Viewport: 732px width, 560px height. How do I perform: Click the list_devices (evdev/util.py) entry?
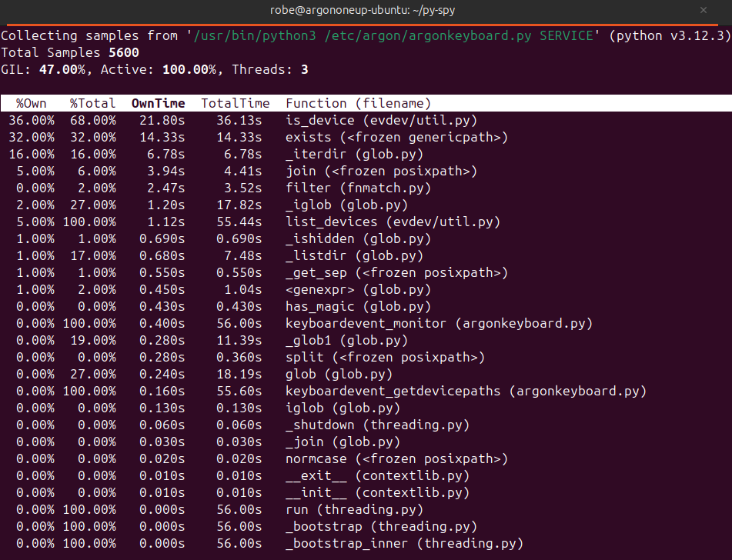pyautogui.click(x=393, y=222)
